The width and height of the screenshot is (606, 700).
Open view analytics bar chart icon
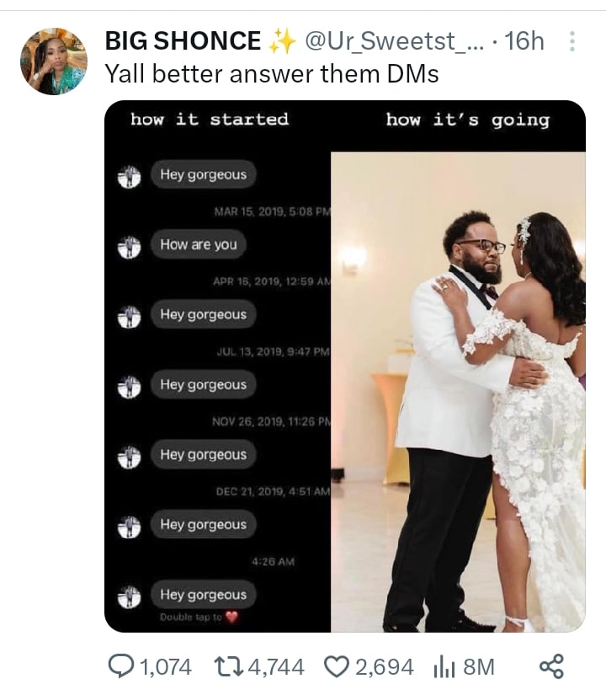coord(444,667)
